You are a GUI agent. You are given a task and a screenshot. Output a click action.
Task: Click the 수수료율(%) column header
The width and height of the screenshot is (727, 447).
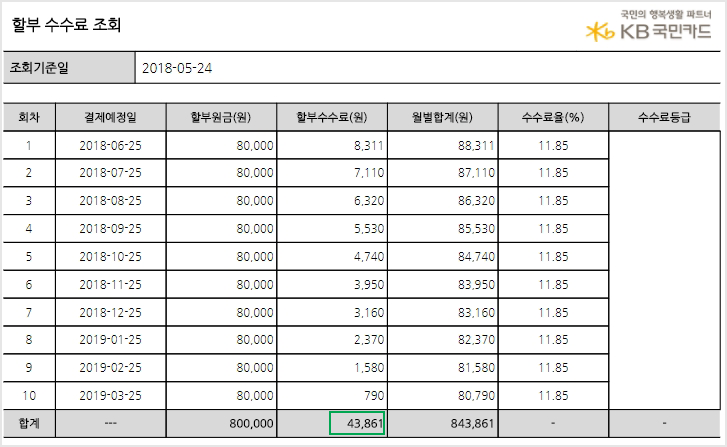point(553,117)
